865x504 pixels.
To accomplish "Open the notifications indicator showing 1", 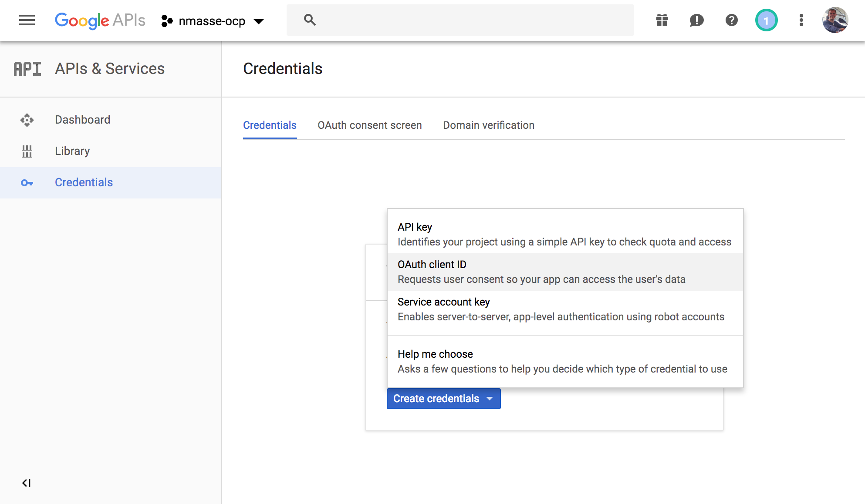I will tap(766, 20).
